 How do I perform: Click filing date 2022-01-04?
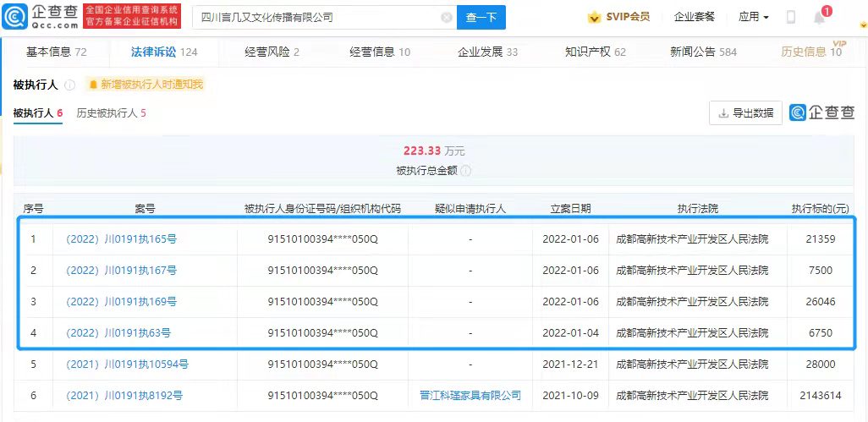pos(570,333)
